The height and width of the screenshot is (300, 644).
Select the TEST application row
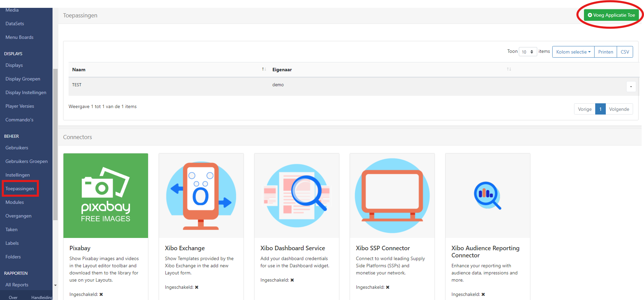point(171,85)
